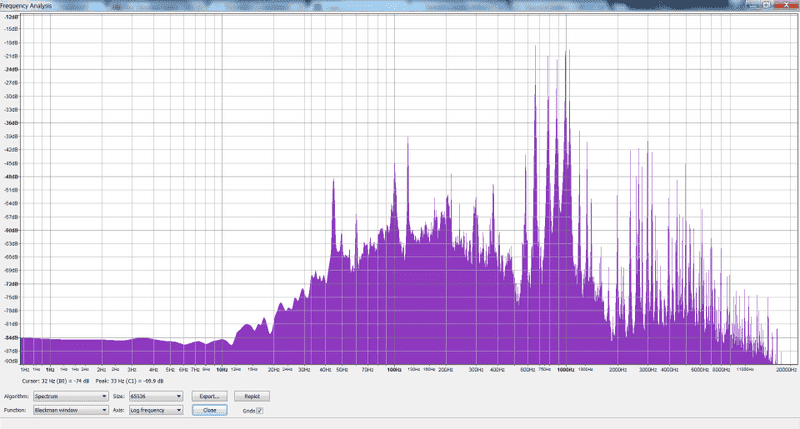Click the -24dB label on vertical axis
Screen dimensions: 800x429
pos(12,69)
